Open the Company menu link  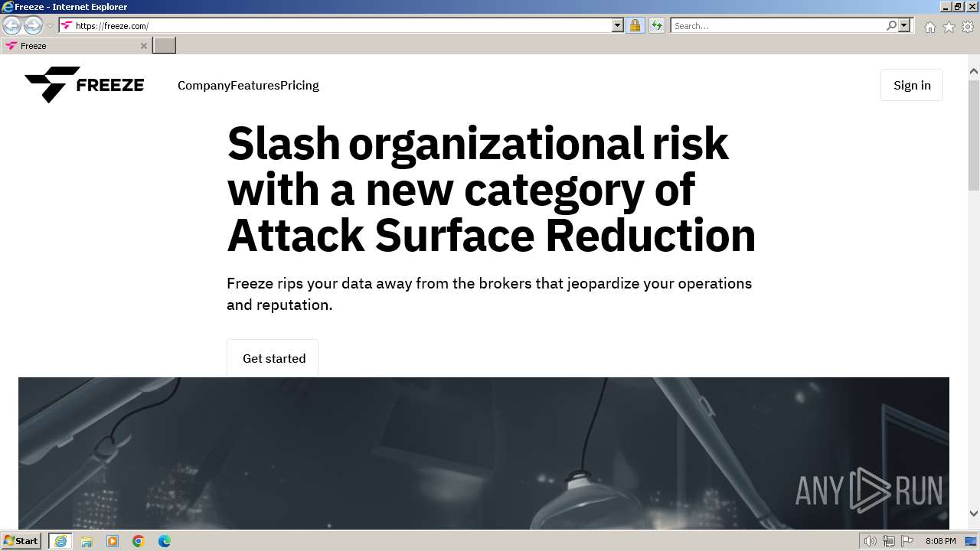(204, 85)
